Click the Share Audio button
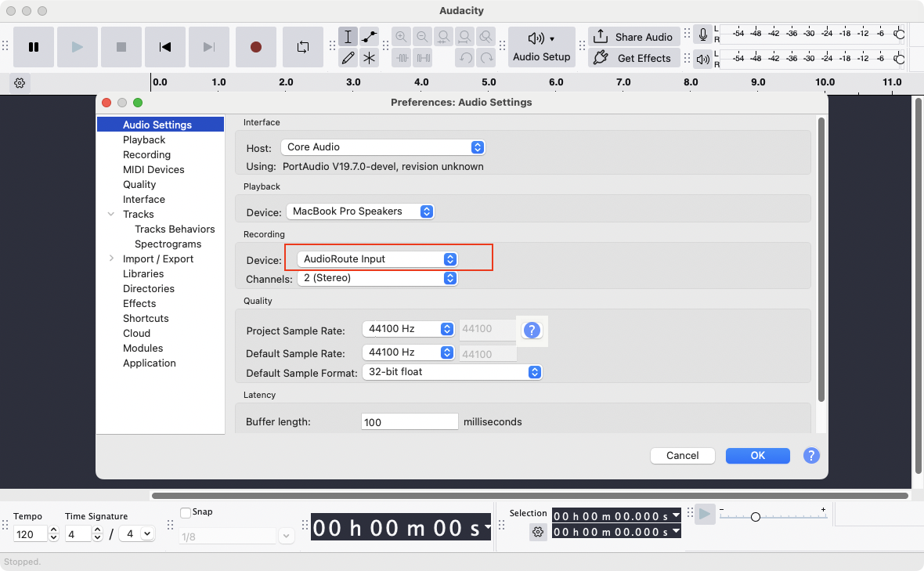 633,36
